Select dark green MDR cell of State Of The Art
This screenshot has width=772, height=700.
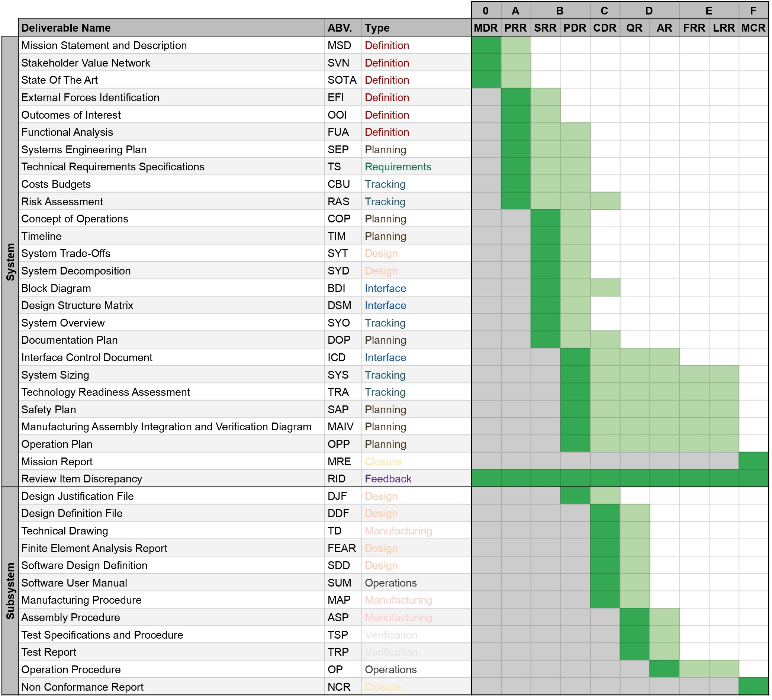pyautogui.click(x=486, y=80)
